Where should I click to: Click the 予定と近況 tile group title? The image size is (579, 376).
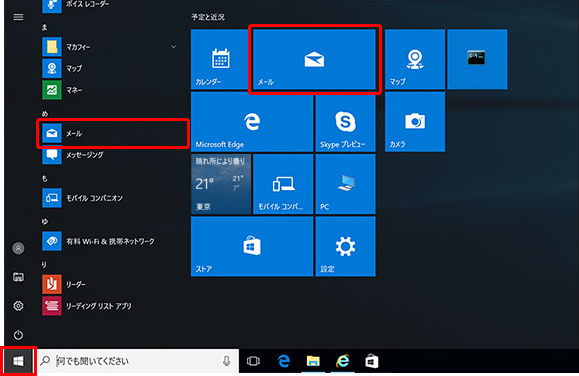tap(208, 17)
